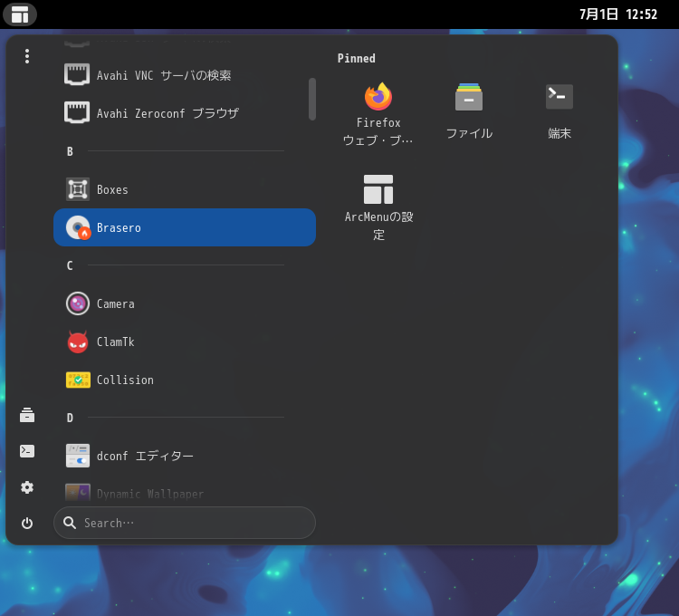The image size is (679, 616).
Task: Select the Collision entry label
Action: (125, 380)
